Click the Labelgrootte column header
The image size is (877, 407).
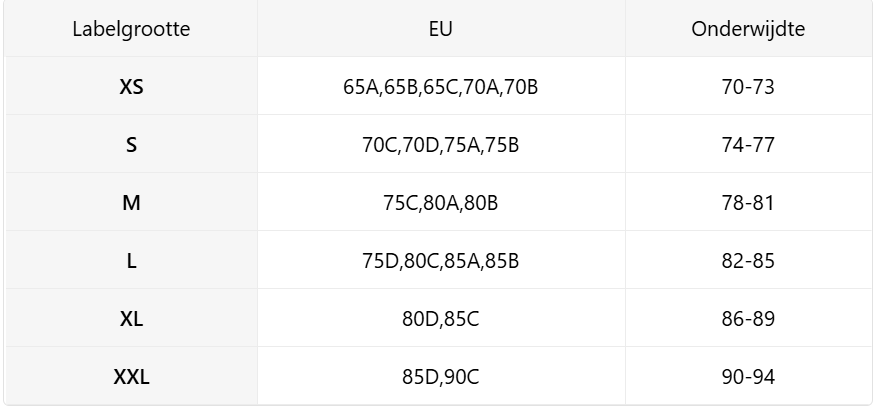point(131,29)
